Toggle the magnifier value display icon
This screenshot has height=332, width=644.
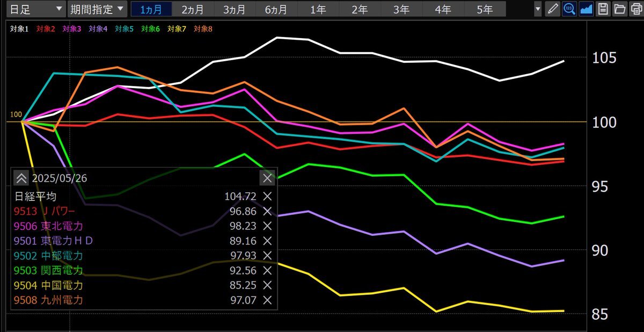tap(569, 9)
